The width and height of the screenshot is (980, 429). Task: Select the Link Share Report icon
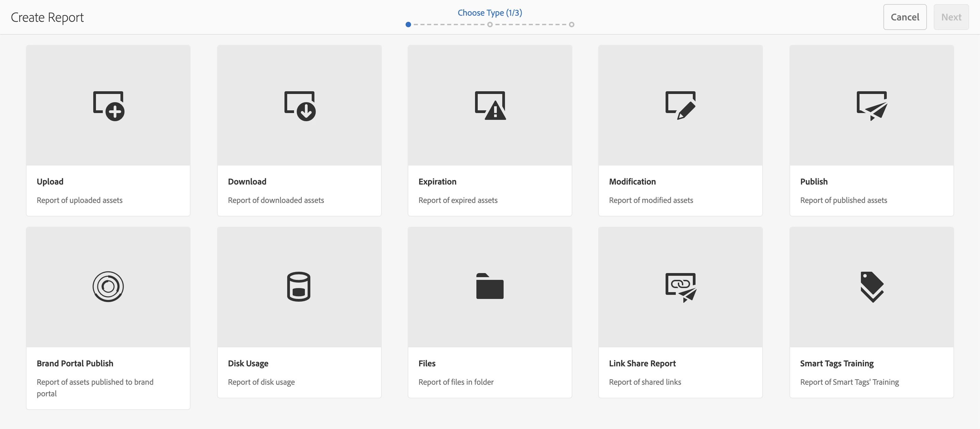pos(681,287)
